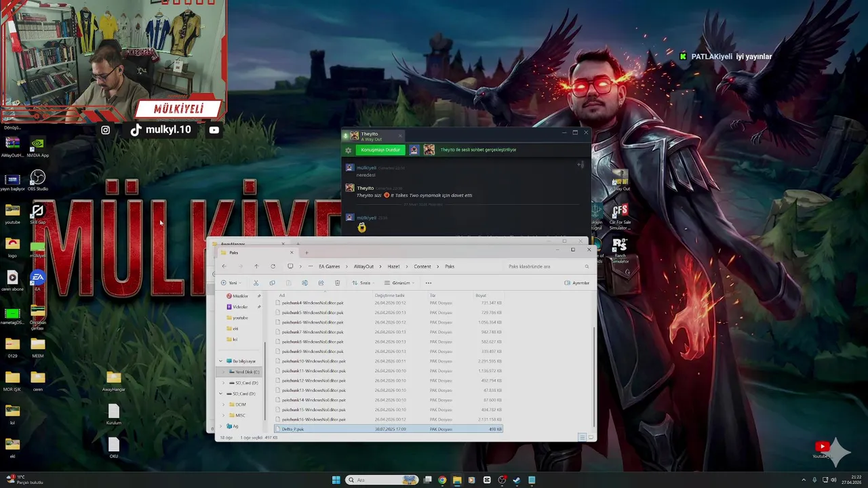Screen dimensions: 868x488
Task: Open the Kurulum desktop file
Action: pos(113,414)
